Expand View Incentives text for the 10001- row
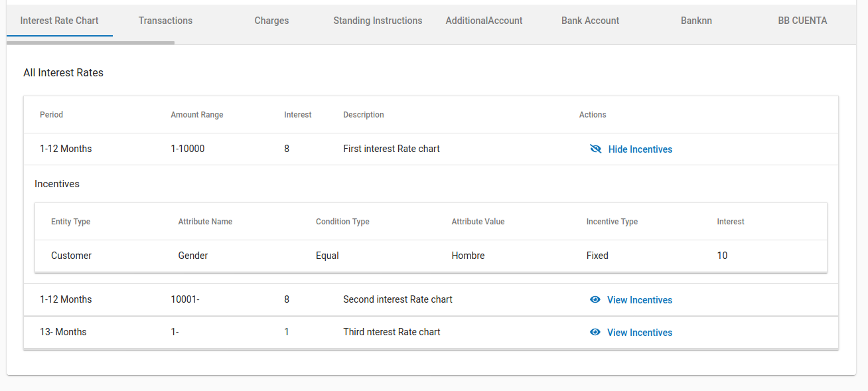This screenshot has width=868, height=391. coord(639,300)
